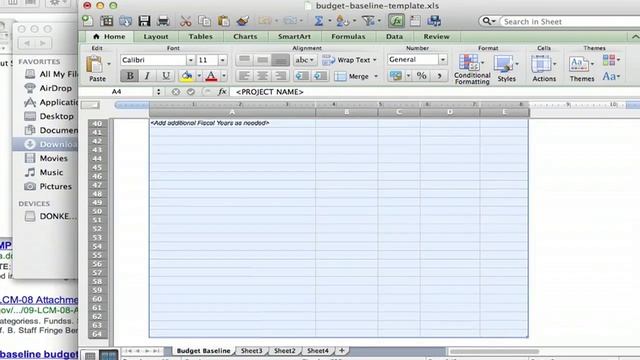Screen dimensions: 640x360
Task: Copy selection using Copy icon
Action: (204, 21)
